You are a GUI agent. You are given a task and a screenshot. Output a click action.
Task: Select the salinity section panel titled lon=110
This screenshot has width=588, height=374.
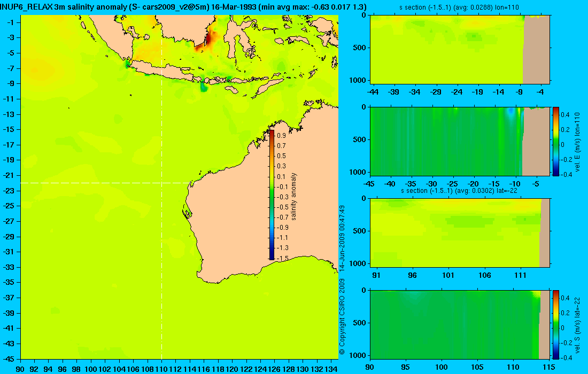coord(460,50)
